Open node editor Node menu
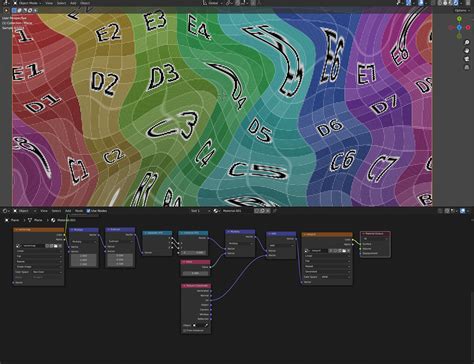The width and height of the screenshot is (474, 364). 79,211
